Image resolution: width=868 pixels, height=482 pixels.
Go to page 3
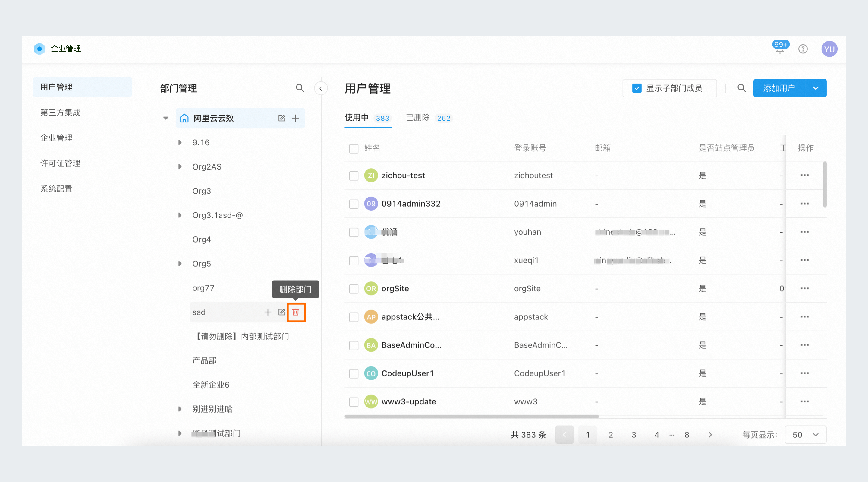(634, 434)
